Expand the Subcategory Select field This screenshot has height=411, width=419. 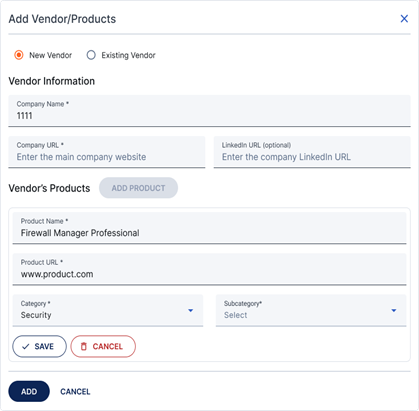tap(311, 310)
